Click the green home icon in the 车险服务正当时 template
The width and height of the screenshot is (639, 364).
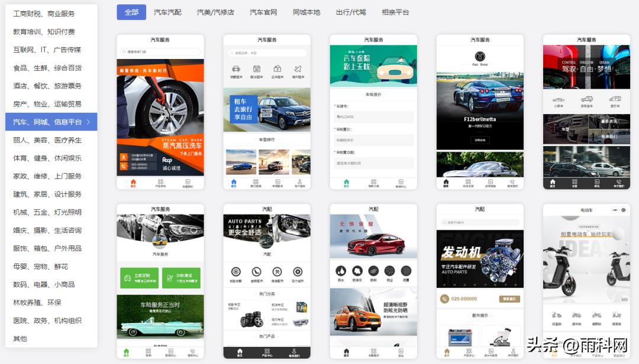(127, 351)
